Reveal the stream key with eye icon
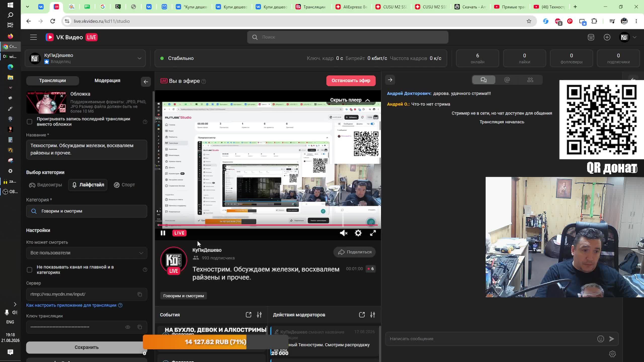This screenshot has height=362, width=644. pos(128,327)
